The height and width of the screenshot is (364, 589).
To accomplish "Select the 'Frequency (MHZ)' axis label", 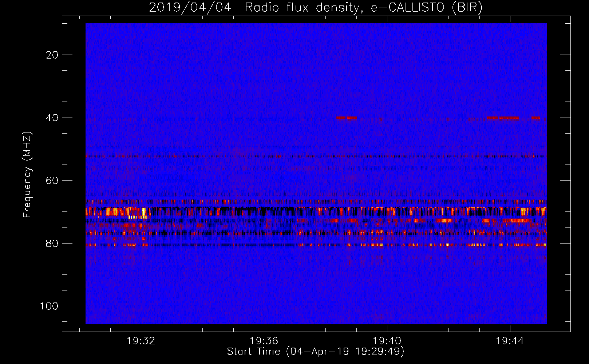I will click(28, 174).
